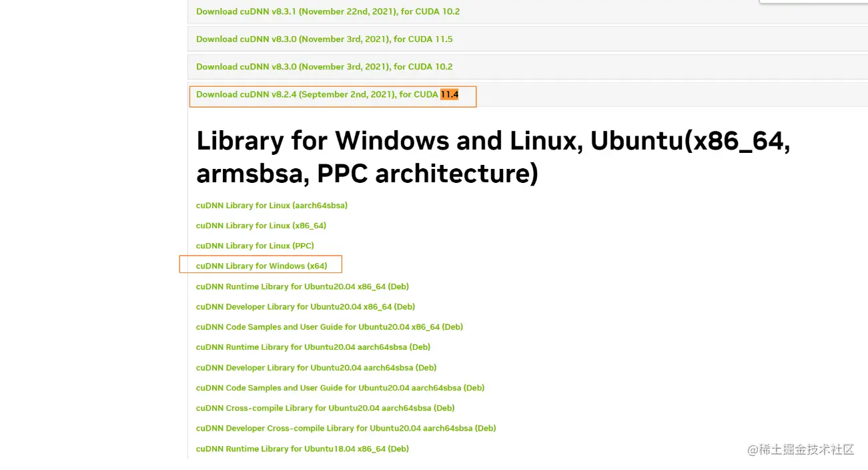Expand cuDNN v8.3.0 for CUDA 10.2 download
The height and width of the screenshot is (470, 868).
point(324,67)
